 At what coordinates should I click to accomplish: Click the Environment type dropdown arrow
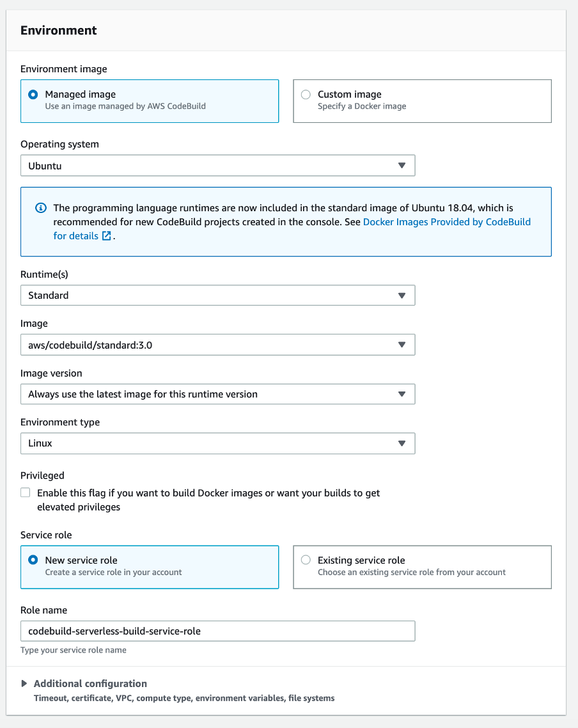[x=402, y=443]
